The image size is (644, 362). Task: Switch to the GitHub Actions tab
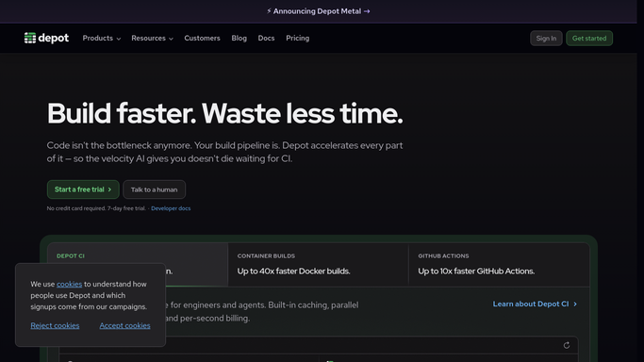499,264
